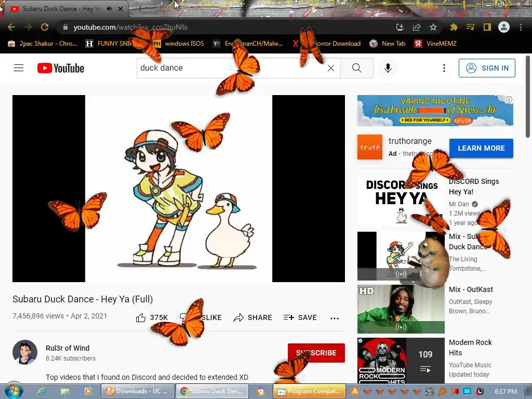The image size is (532, 399).
Task: Click the 7,456,896 views text
Action: [x=38, y=316]
